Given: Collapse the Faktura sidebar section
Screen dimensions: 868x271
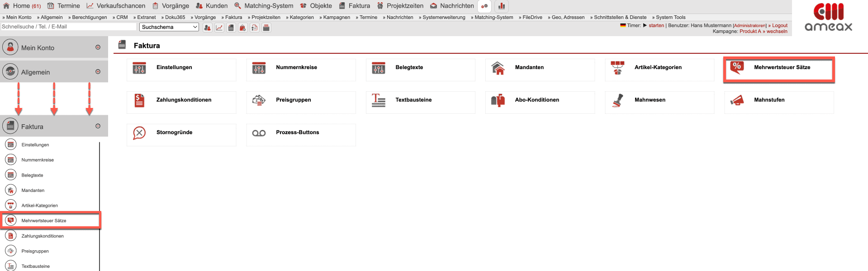Looking at the screenshot, I should click(98, 126).
